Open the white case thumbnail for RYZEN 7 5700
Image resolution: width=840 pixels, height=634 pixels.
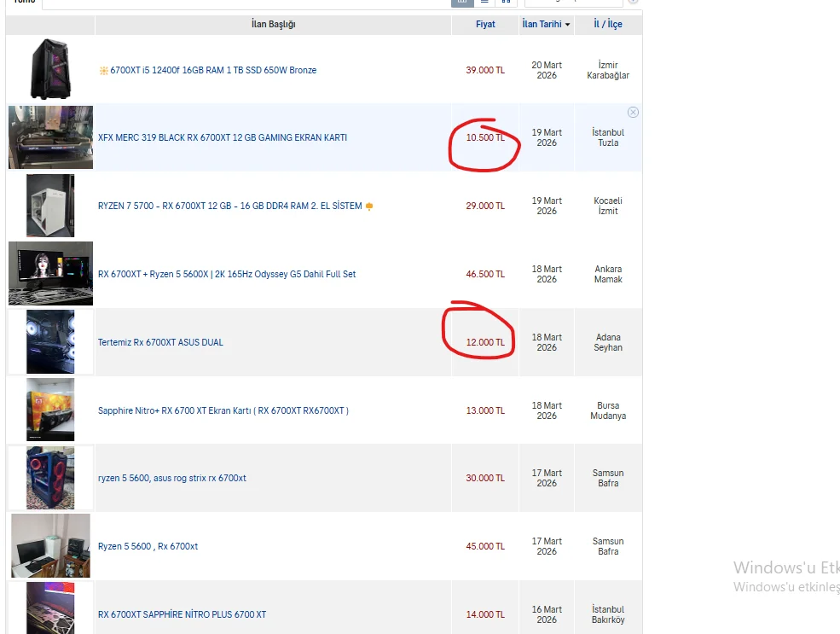(50, 206)
